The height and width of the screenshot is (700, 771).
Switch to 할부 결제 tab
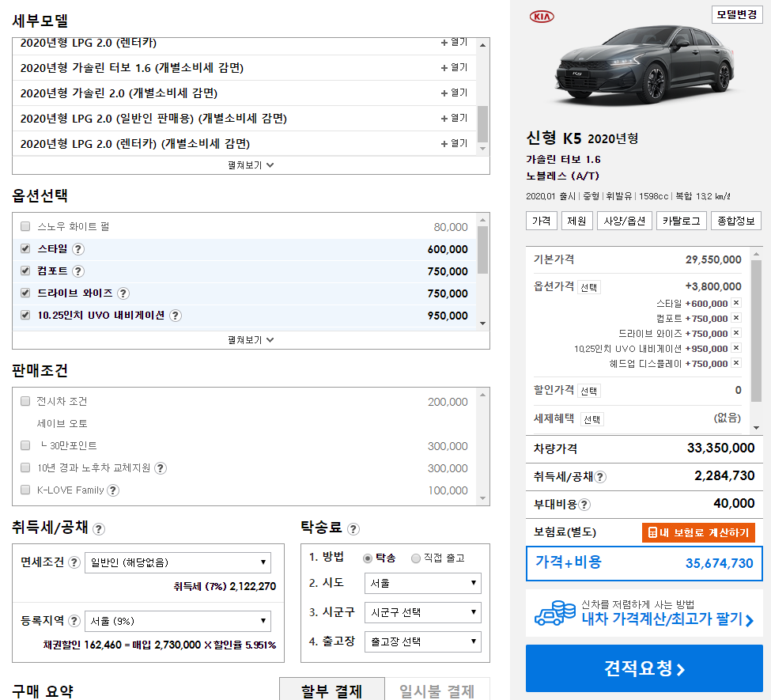tap(332, 690)
